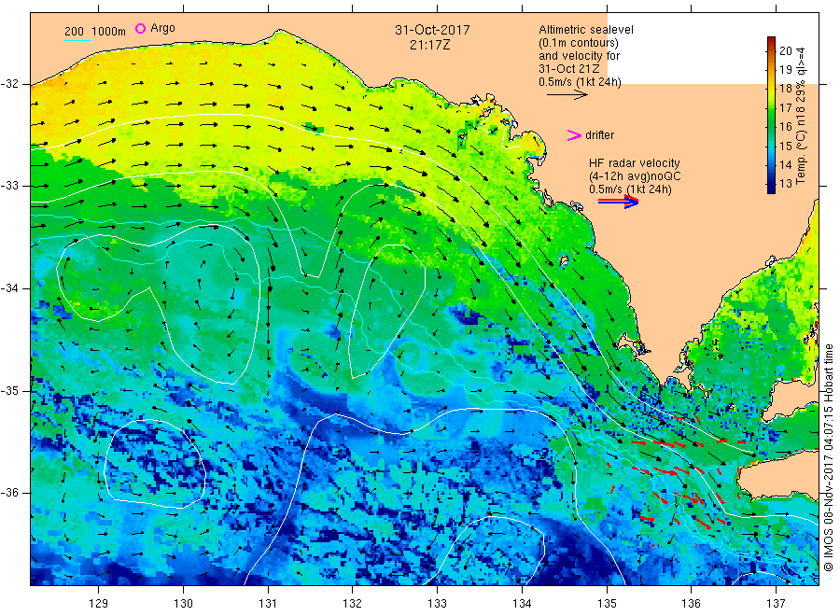Click the magenta Argo circle marker
This screenshot has height=616, width=840.
point(140,28)
